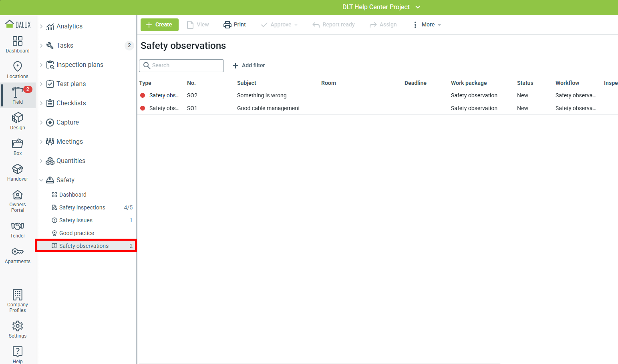This screenshot has height=364, width=618.
Task: Expand the Analytics tree section
Action: (41, 26)
